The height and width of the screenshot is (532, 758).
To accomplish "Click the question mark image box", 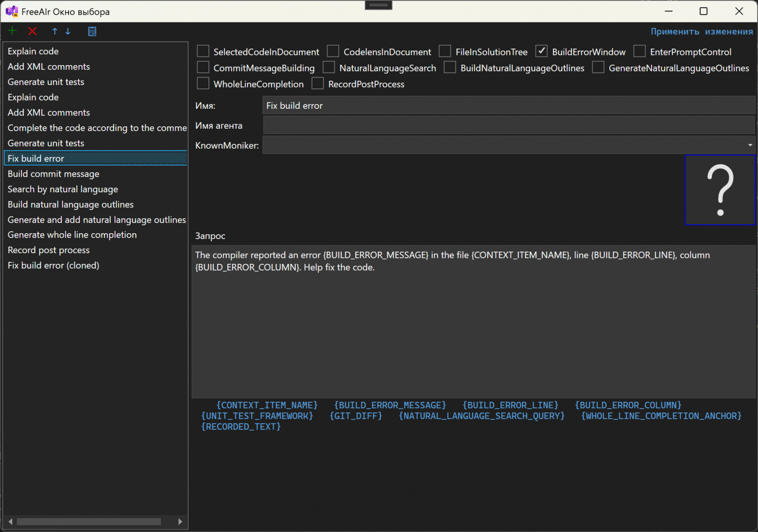I will 720,190.
